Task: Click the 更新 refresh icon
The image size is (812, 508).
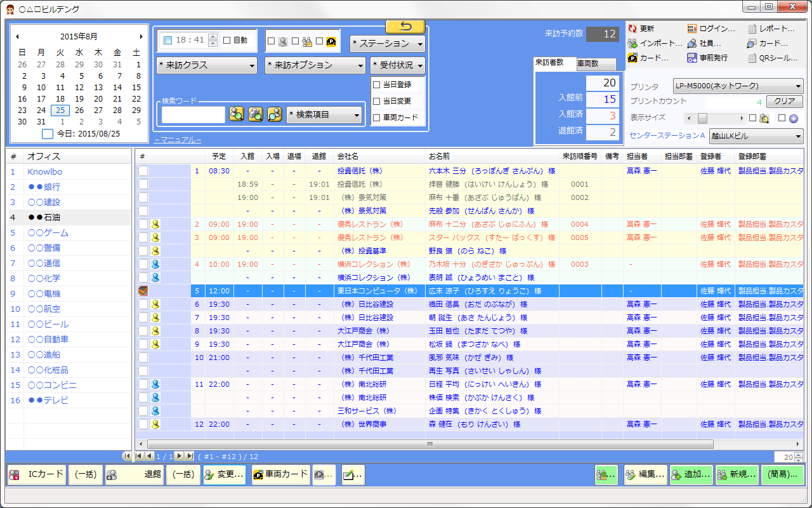Action: [x=632, y=29]
